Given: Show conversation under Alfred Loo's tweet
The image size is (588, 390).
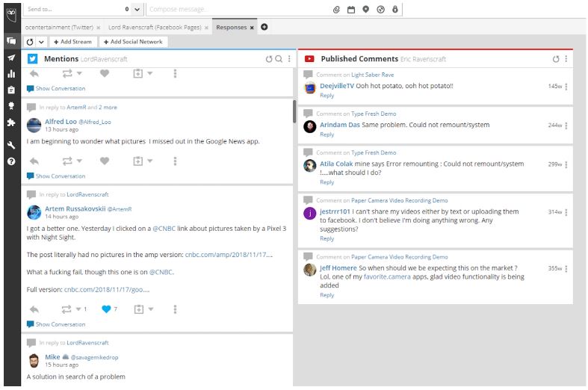Looking at the screenshot, I should pyautogui.click(x=56, y=176).
